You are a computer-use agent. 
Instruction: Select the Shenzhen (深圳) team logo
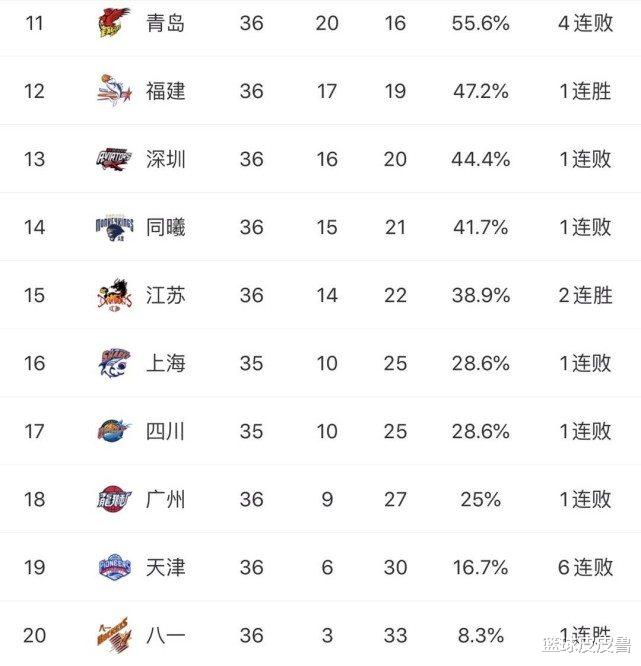point(114,158)
